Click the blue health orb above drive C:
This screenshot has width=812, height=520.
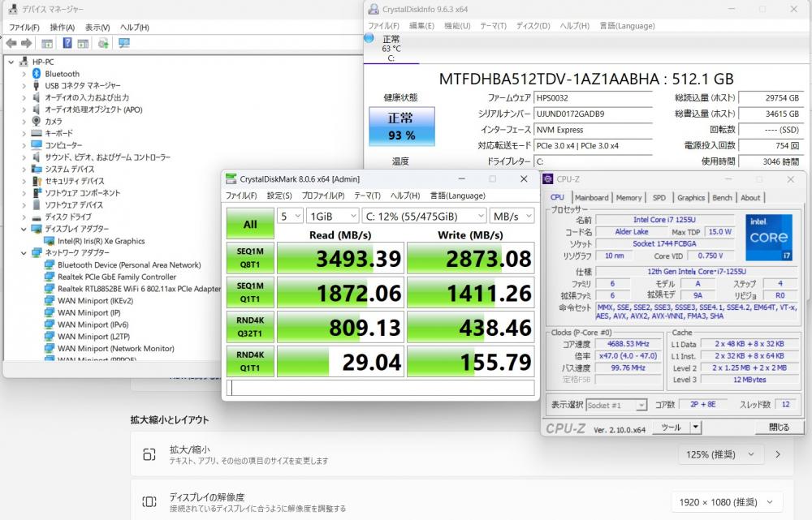point(369,38)
